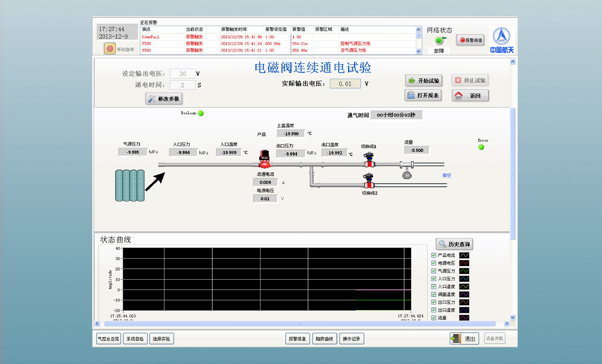Open 历史查询 history query
The image size is (602, 364).
pos(454,244)
